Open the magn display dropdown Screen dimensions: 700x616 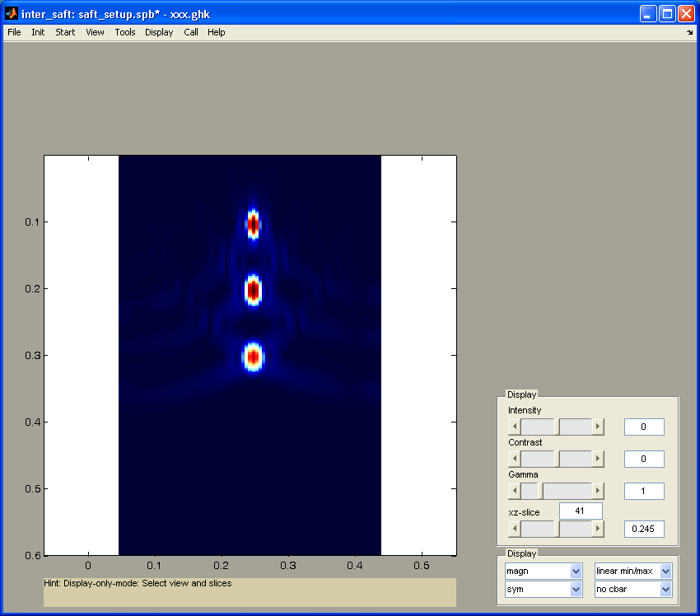[544, 571]
